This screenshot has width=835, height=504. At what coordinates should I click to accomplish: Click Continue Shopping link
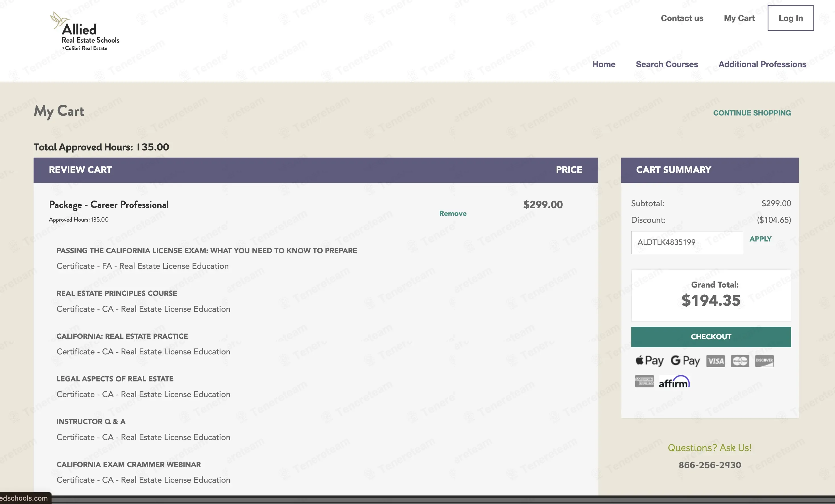[x=752, y=113]
